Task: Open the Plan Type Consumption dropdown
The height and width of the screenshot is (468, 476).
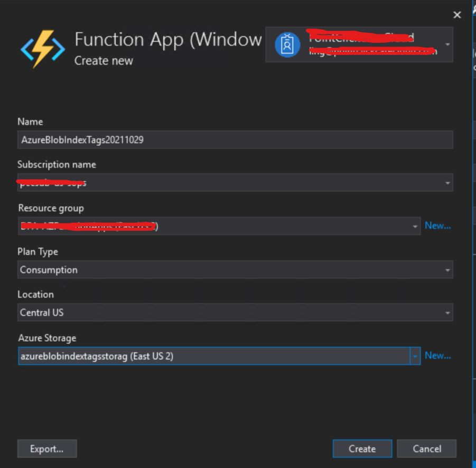Action: coord(235,269)
